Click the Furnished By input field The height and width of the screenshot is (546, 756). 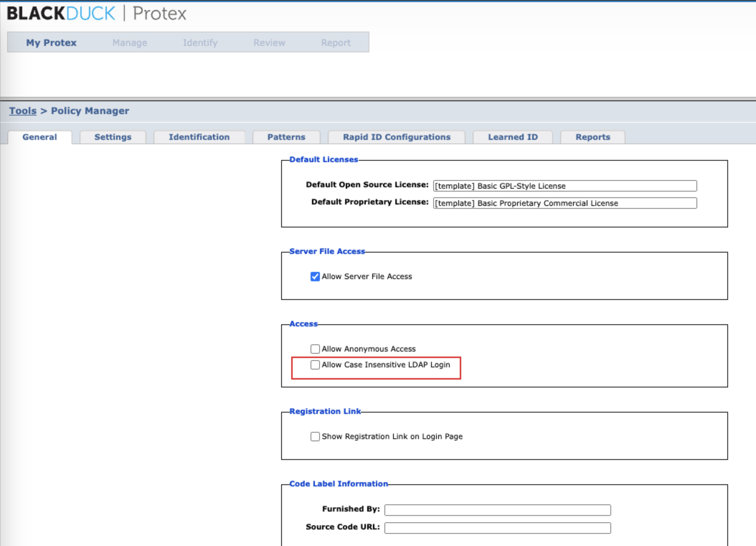[497, 510]
